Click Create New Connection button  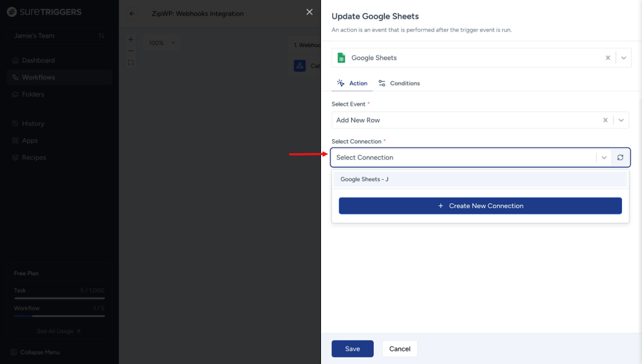point(480,205)
